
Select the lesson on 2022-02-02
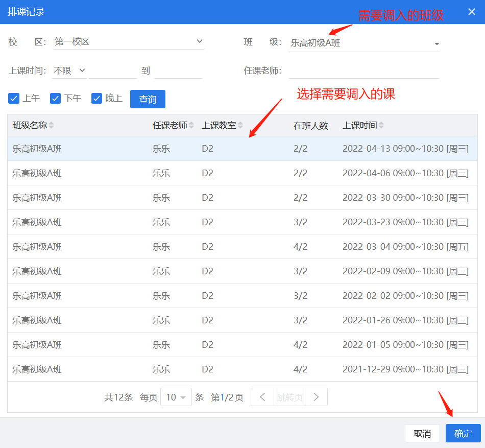(243, 295)
